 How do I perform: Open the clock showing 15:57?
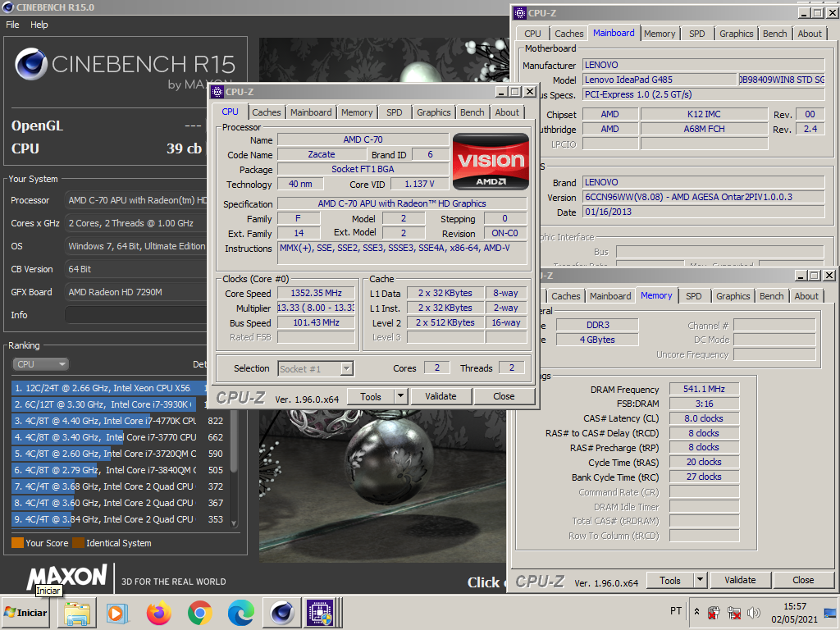pos(794,612)
